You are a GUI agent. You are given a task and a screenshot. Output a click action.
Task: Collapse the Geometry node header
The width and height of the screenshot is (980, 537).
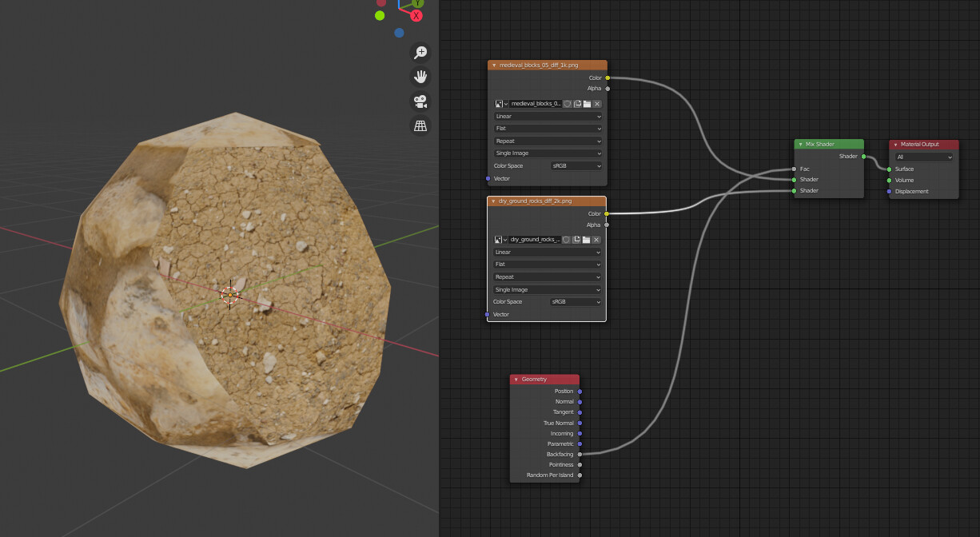[517, 379]
